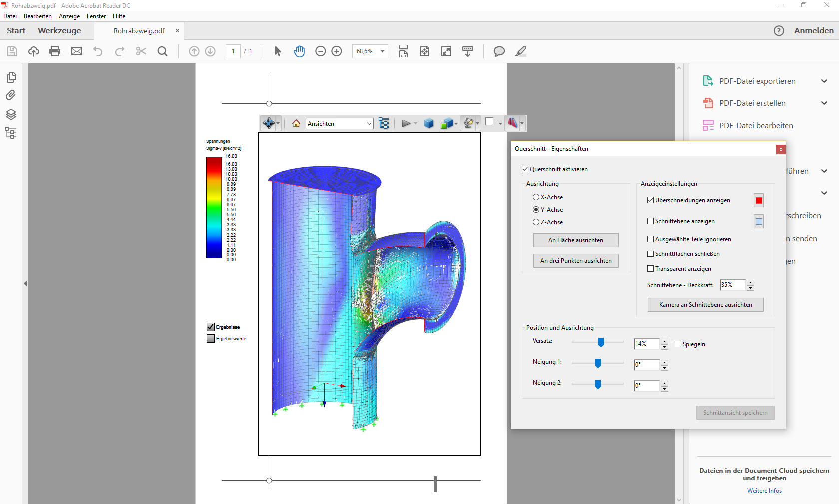This screenshot has height=504, width=839.
Task: Open the attachments paperclip panel
Action: [11, 95]
